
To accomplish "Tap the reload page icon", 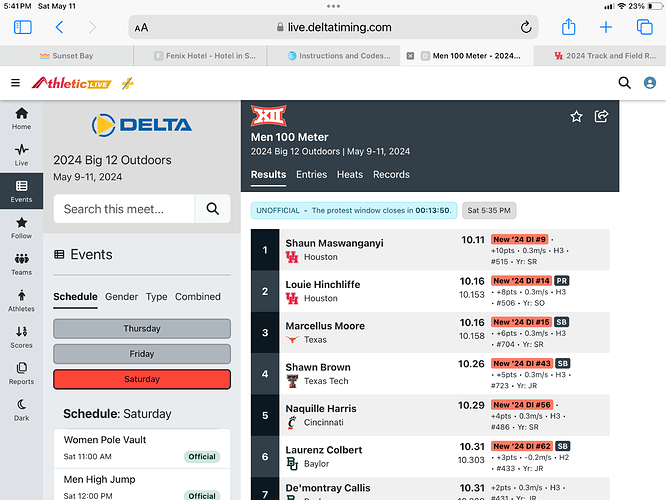I will click(x=526, y=27).
